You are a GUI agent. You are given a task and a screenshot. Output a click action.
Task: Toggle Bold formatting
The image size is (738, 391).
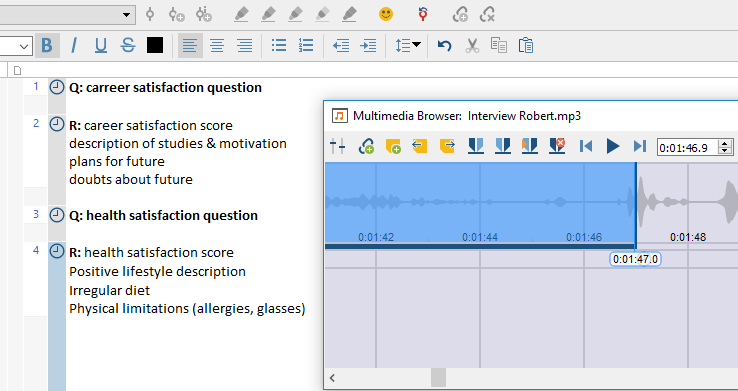pos(47,46)
